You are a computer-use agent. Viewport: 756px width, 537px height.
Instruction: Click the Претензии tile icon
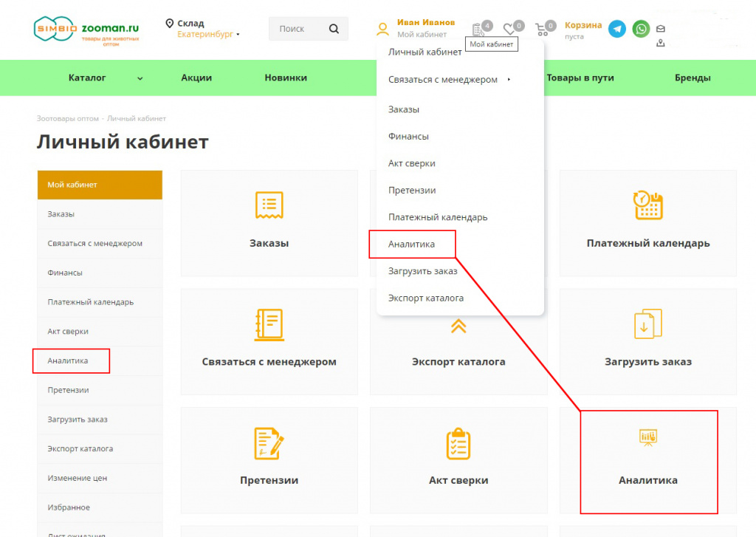269,442
